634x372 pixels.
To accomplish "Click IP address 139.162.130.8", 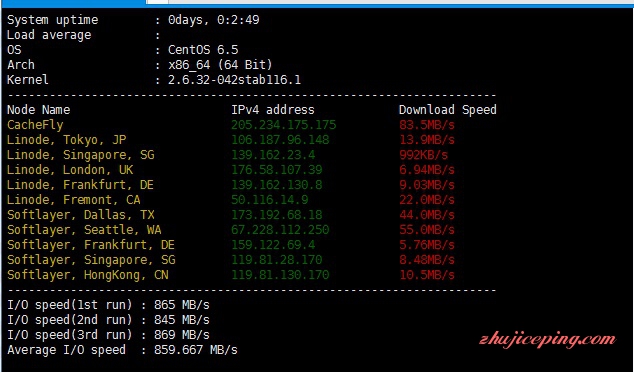I will tap(277, 185).
